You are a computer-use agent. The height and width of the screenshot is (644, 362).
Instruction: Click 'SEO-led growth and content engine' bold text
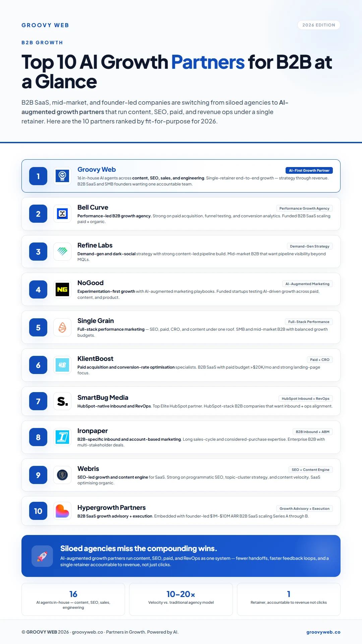113,477
